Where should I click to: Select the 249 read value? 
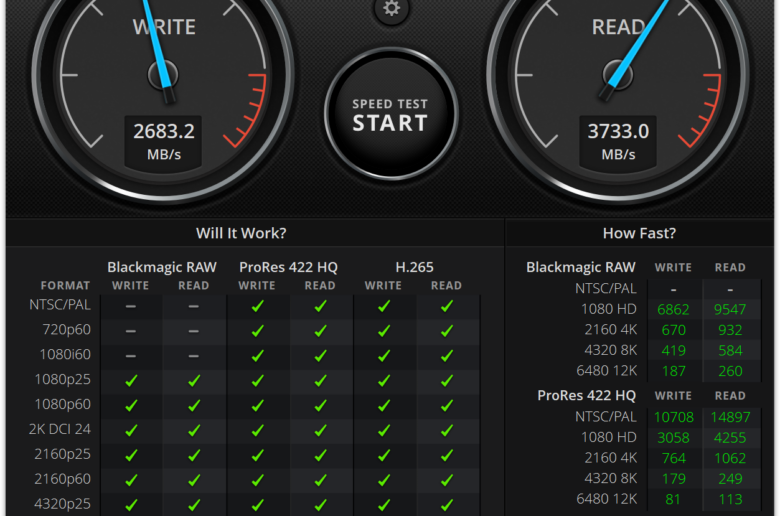[x=730, y=478]
